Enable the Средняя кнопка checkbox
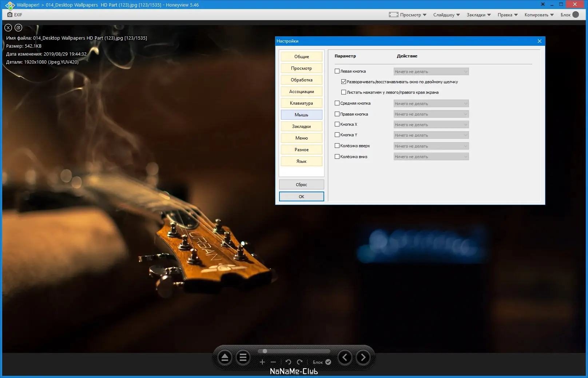588x378 pixels. tap(337, 103)
